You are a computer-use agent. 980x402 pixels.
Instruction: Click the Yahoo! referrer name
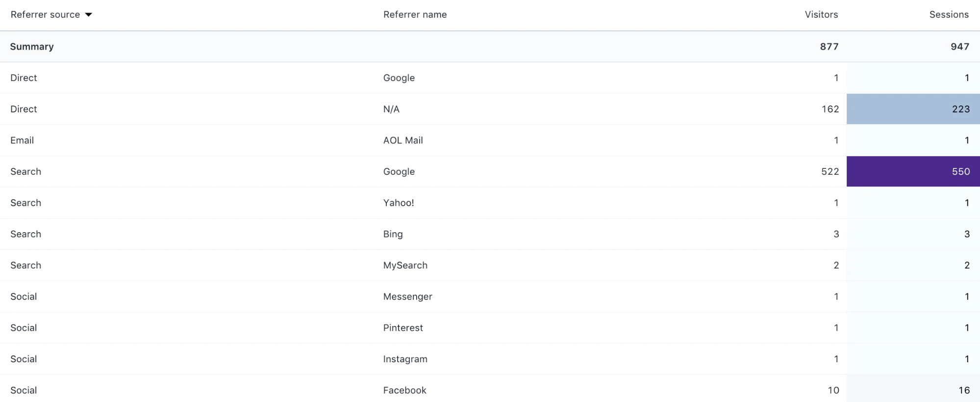click(399, 203)
